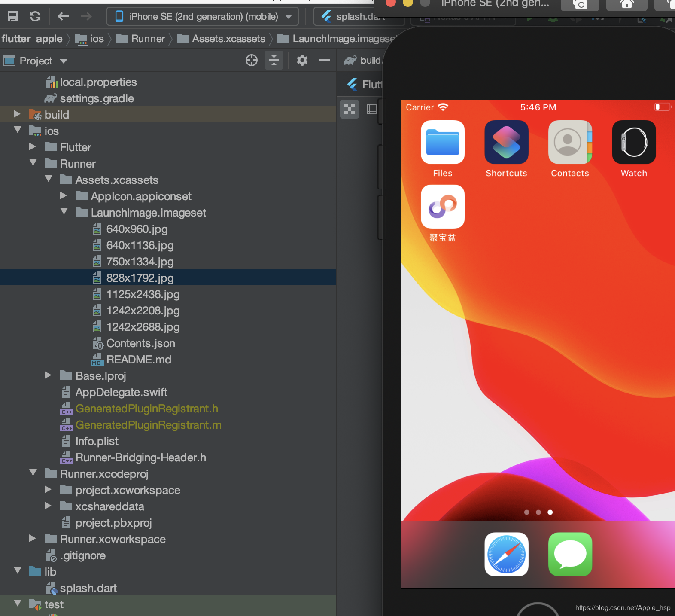The height and width of the screenshot is (616, 675).
Task: Expand the Base.lproj folder
Action: coord(48,375)
